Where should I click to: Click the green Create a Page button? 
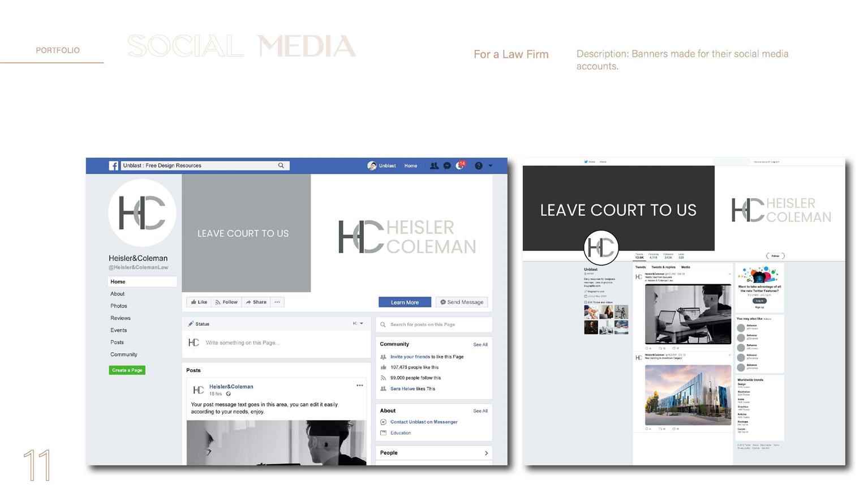[127, 370]
